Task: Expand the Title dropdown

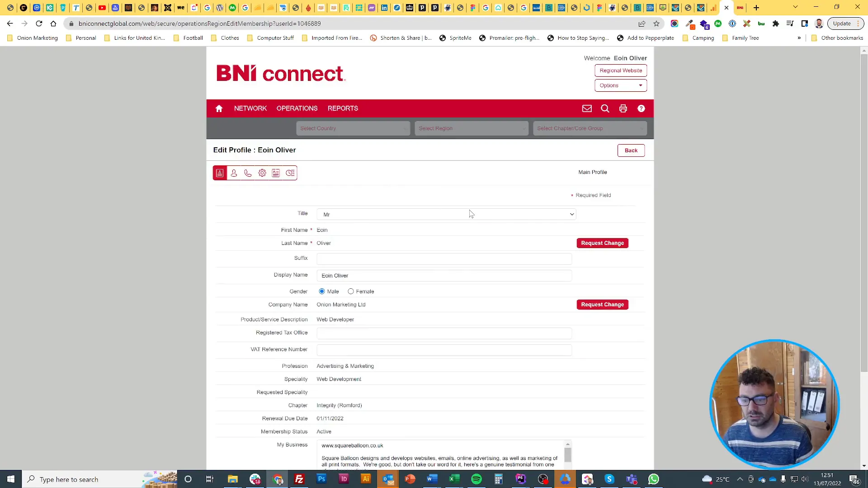Action: (x=446, y=214)
